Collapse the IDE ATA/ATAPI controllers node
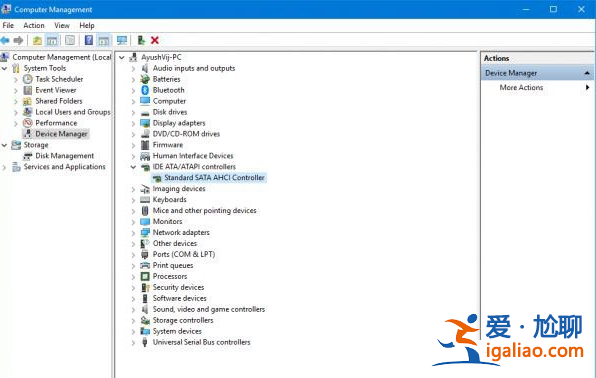 [133, 167]
